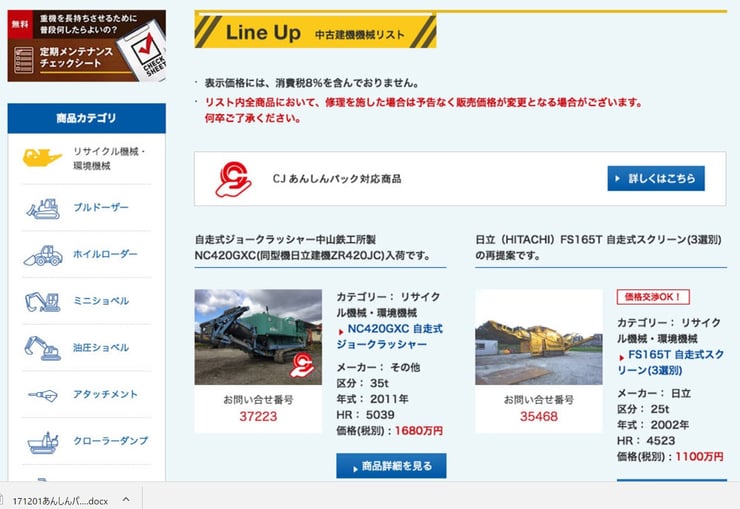Click the 商品カテゴリ header

pos(86,118)
